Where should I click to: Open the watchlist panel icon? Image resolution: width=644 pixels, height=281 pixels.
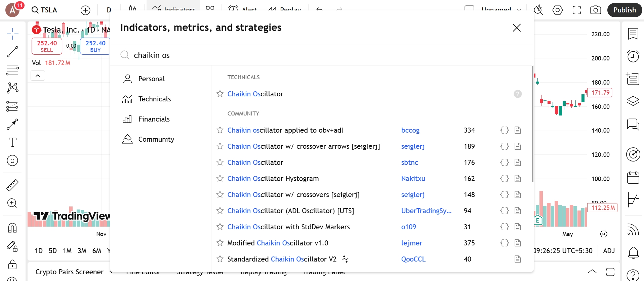(x=633, y=34)
